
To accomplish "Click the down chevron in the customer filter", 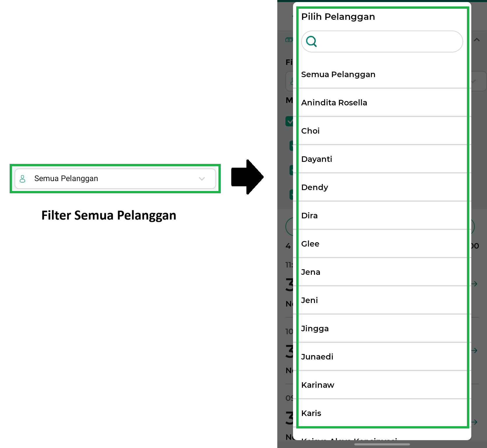I will click(x=202, y=179).
